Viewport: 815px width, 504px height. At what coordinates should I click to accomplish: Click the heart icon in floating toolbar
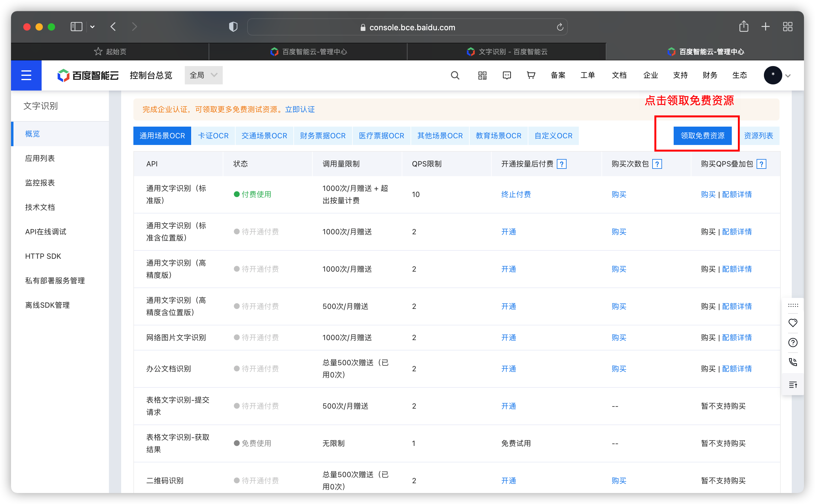point(793,323)
